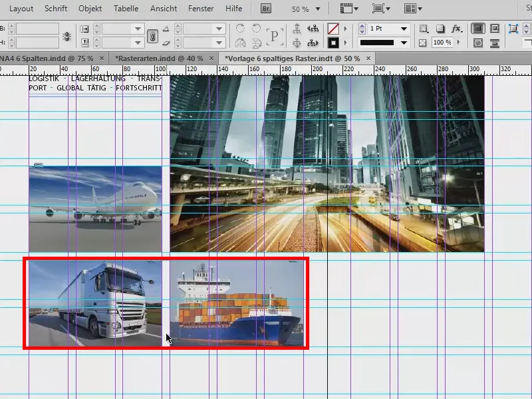532x399 pixels.
Task: Switch to the NA4 6 Spalten.indd tab
Action: tap(47, 59)
